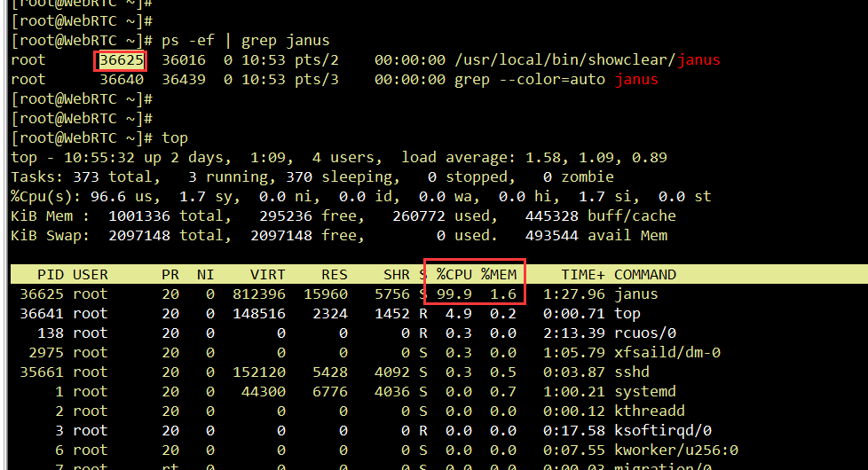Click the 1.6 memory percentage for janus
Screen dimensions: 868x470
(x=503, y=294)
